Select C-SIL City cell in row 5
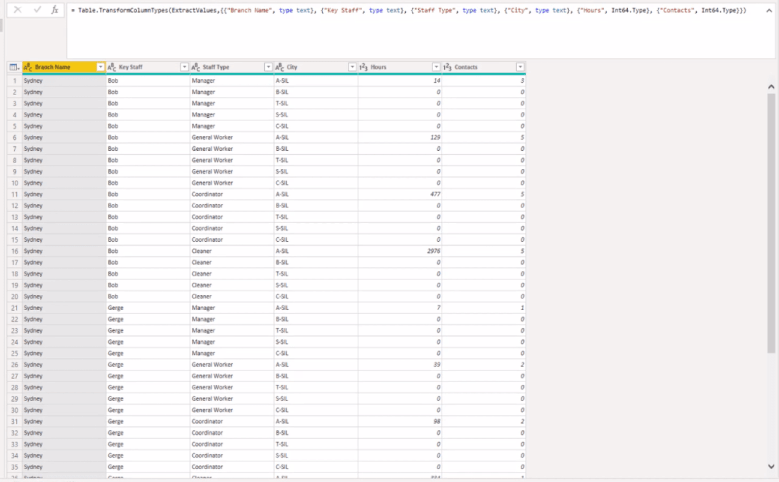The width and height of the screenshot is (779, 482). coord(316,126)
